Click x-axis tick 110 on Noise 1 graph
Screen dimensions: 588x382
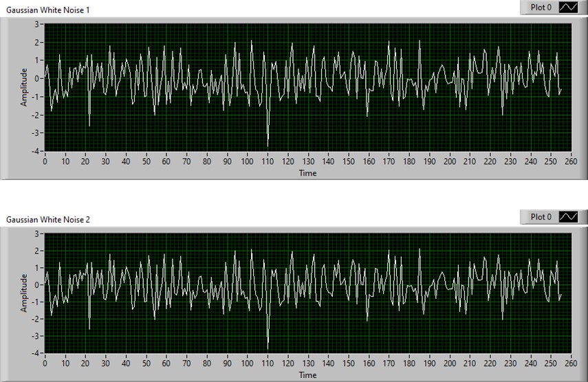[x=268, y=161]
